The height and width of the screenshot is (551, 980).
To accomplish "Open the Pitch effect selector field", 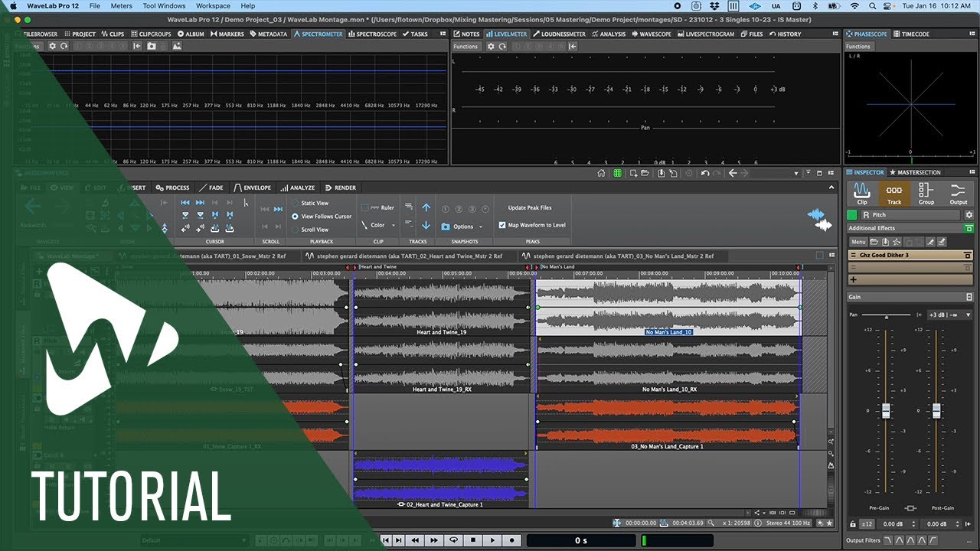I will [x=910, y=215].
